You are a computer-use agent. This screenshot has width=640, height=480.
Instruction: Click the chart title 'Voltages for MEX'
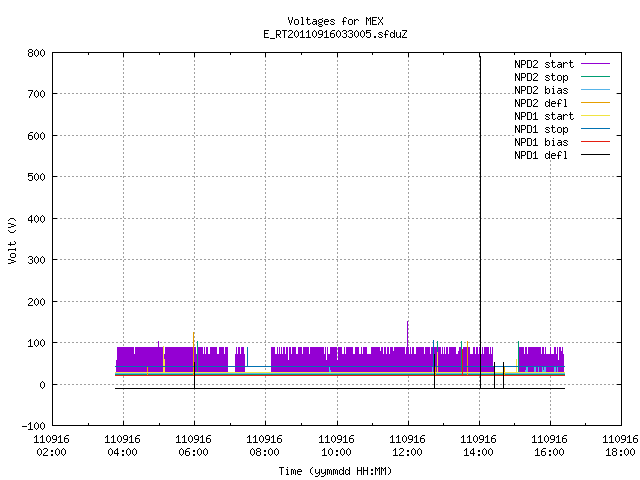335,21
